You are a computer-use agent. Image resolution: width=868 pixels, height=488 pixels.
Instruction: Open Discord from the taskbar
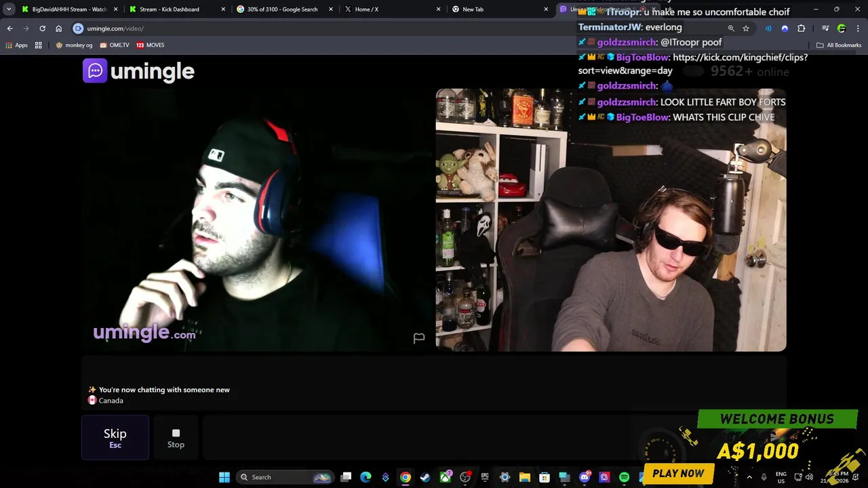pos(585,477)
